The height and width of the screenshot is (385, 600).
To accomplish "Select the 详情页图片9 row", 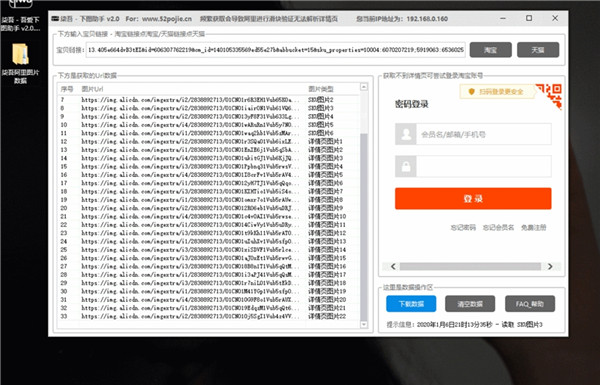I will [209, 208].
